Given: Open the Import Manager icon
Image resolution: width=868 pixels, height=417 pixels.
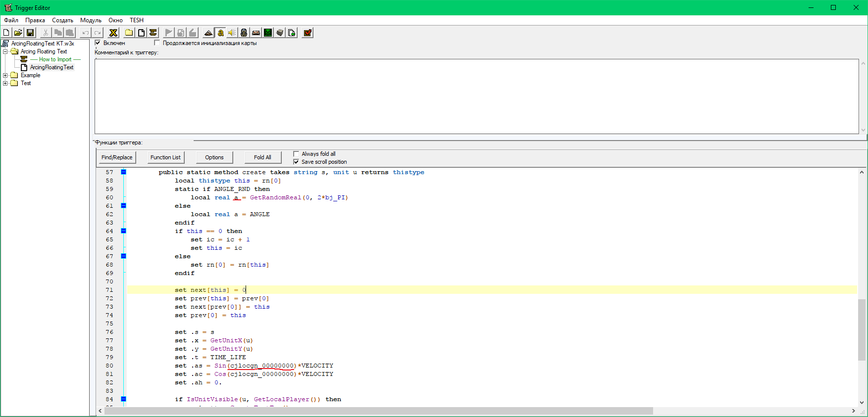Looking at the screenshot, I should tap(292, 33).
